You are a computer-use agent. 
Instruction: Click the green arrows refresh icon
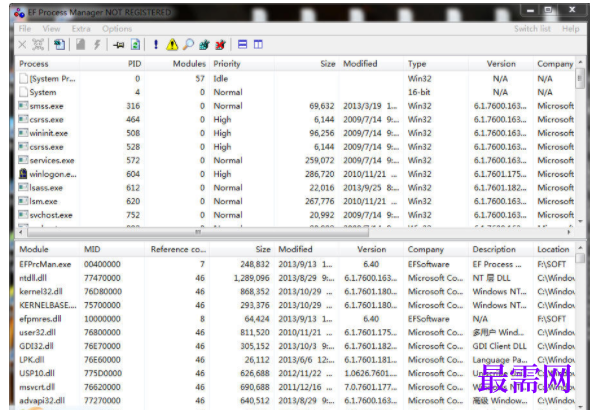135,45
